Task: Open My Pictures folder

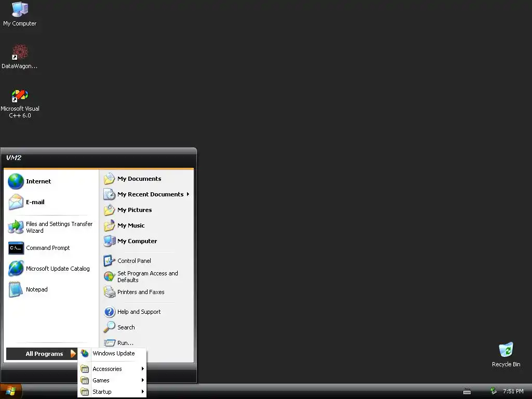Action: pos(147,210)
